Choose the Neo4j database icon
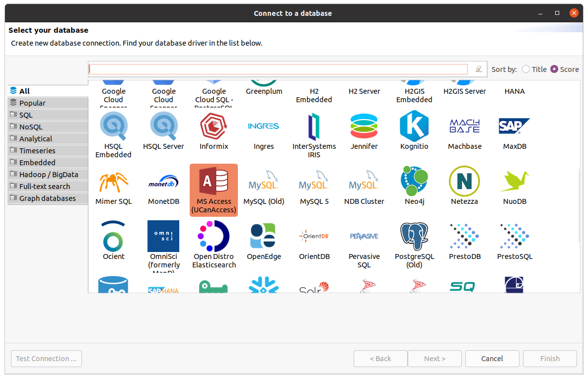 414,181
